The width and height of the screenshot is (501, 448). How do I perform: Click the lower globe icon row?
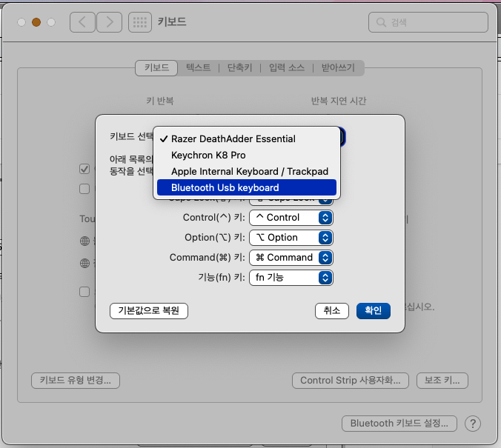click(84, 263)
